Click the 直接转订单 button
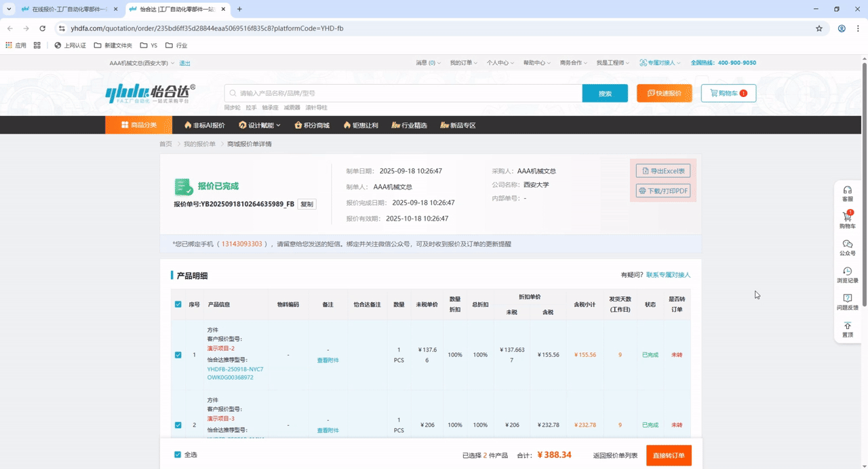Screen dimensions: 868x469 [669, 455]
